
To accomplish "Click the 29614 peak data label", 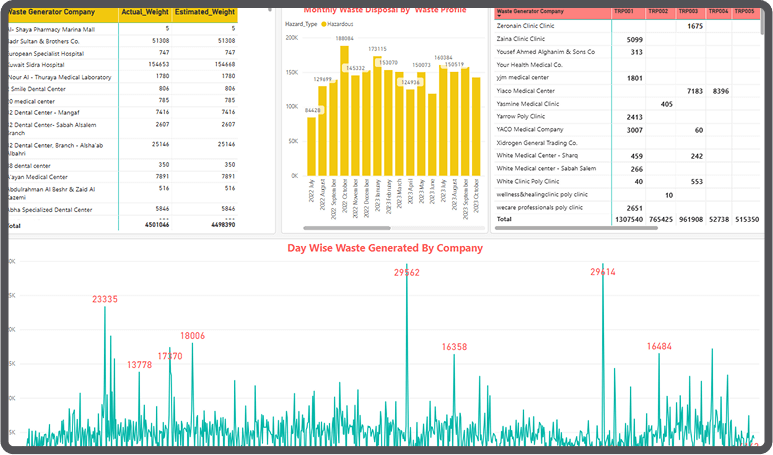I will tap(603, 272).
